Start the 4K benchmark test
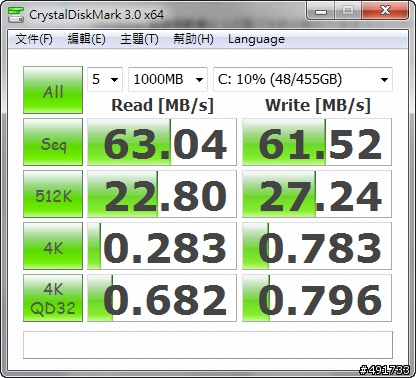This screenshot has height=378, width=416. (53, 246)
